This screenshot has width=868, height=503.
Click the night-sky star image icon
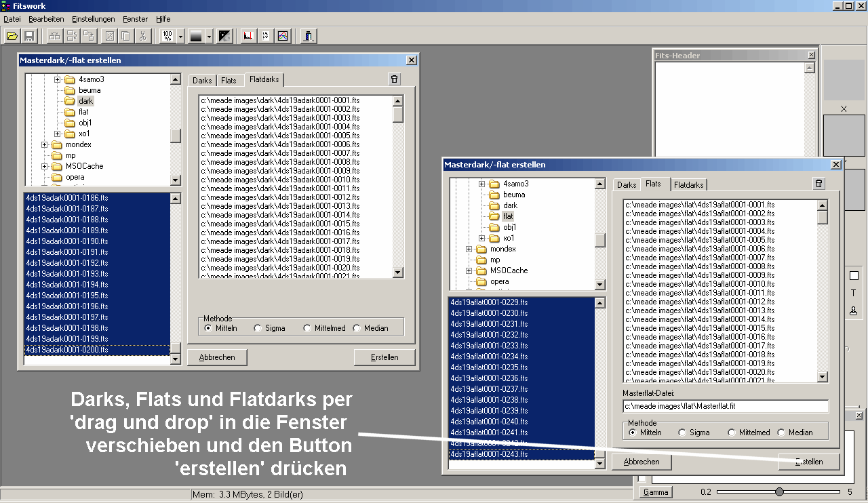point(224,37)
